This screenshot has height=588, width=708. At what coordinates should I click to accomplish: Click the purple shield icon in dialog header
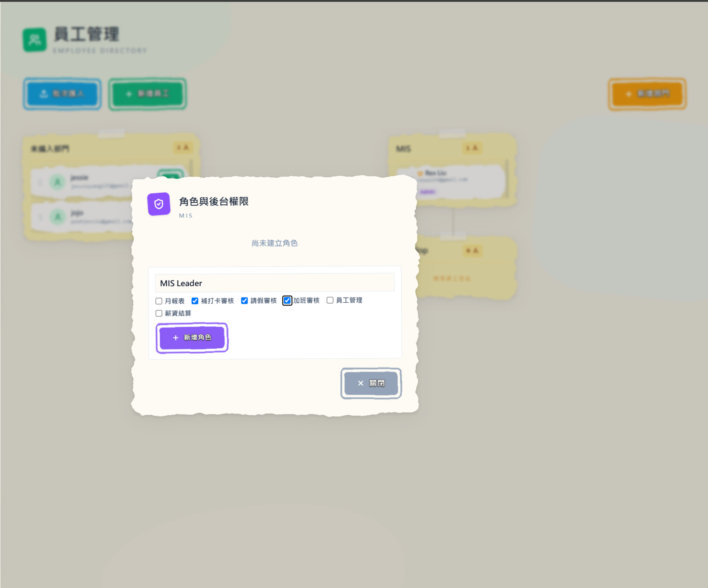tap(159, 204)
